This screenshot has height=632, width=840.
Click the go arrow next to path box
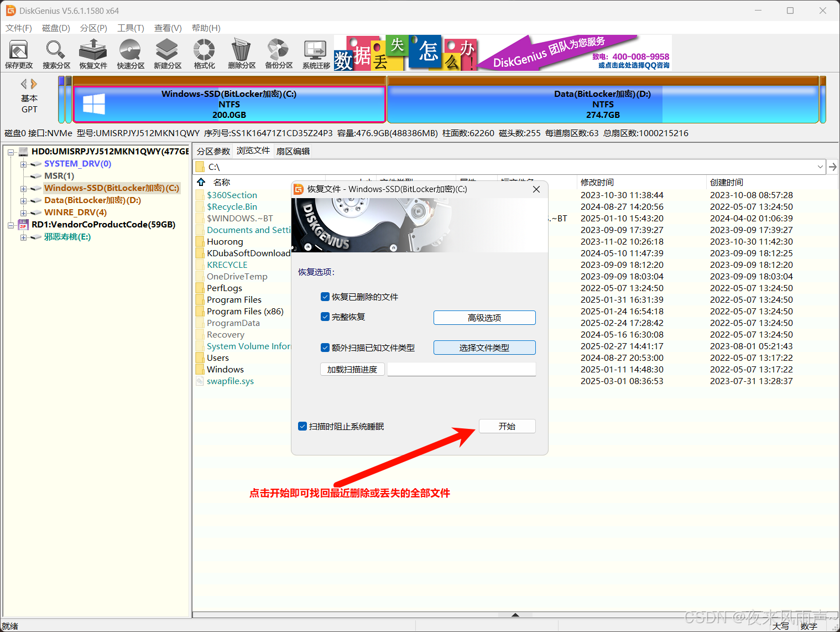[833, 167]
